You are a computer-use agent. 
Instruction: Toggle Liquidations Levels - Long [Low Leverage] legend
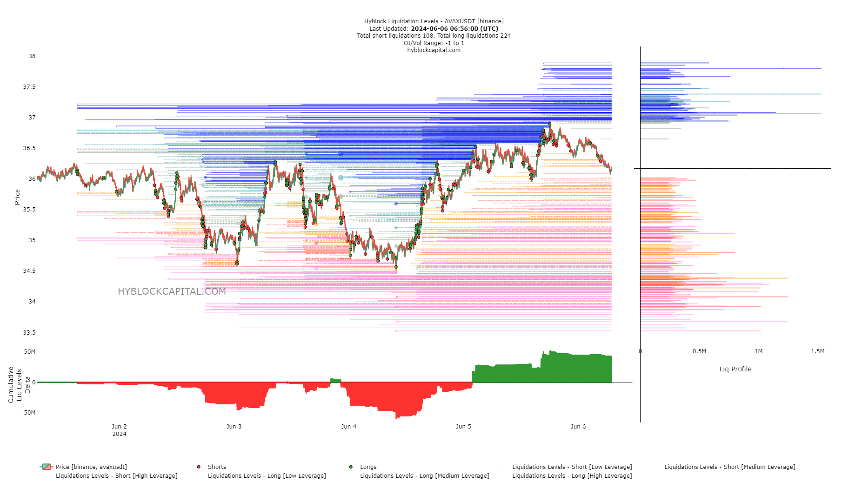click(x=267, y=475)
